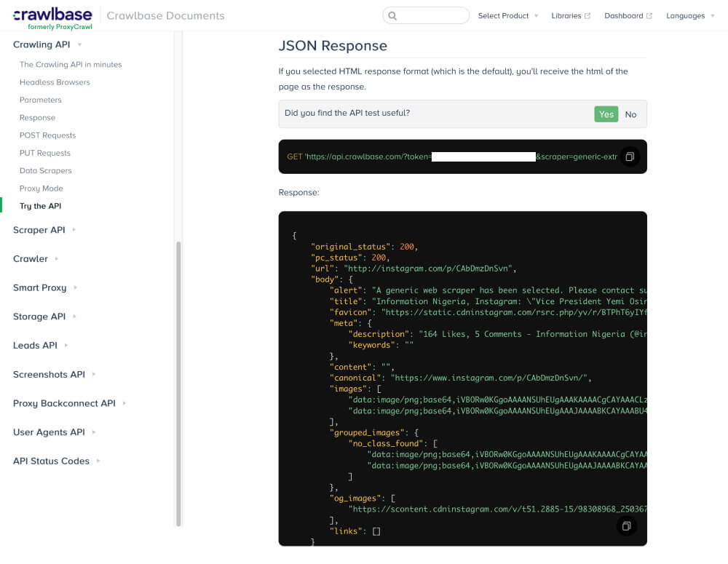The image size is (728, 564).
Task: Click the search magnifier icon
Action: (x=394, y=15)
